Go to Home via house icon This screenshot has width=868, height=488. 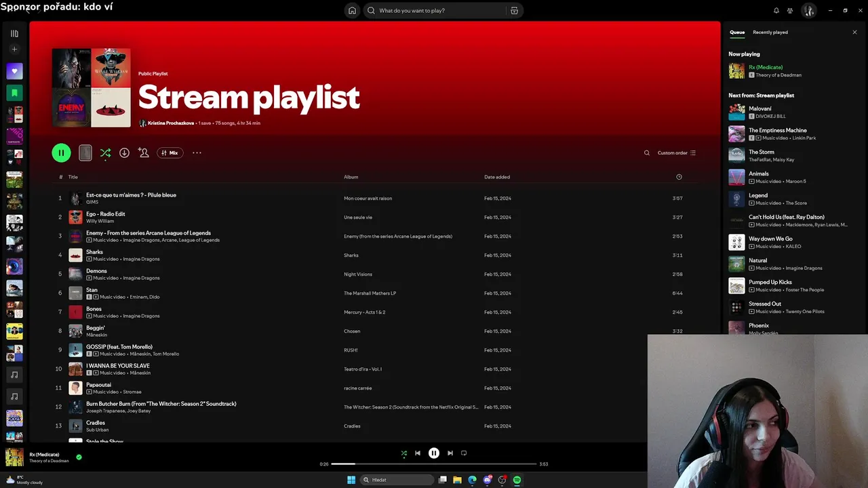pos(352,11)
